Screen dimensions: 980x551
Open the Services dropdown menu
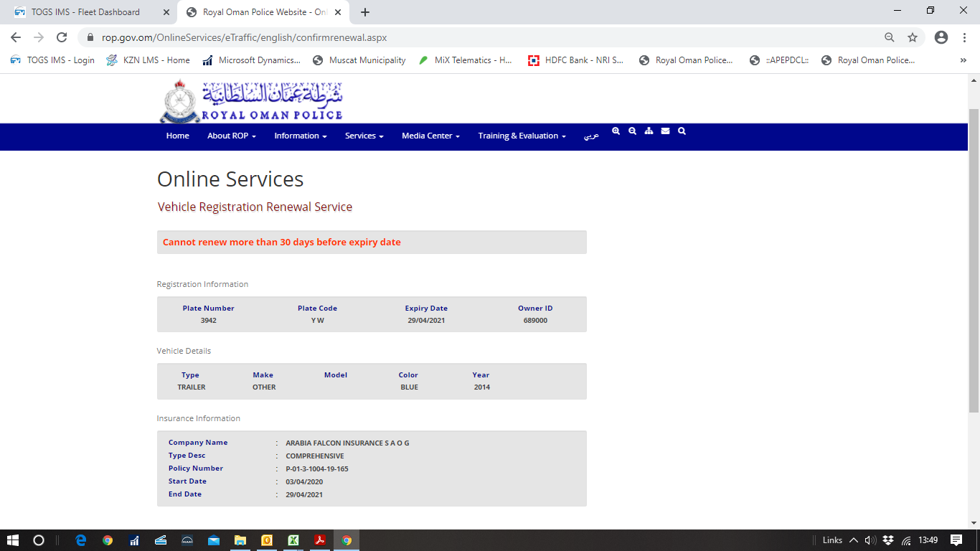click(364, 136)
